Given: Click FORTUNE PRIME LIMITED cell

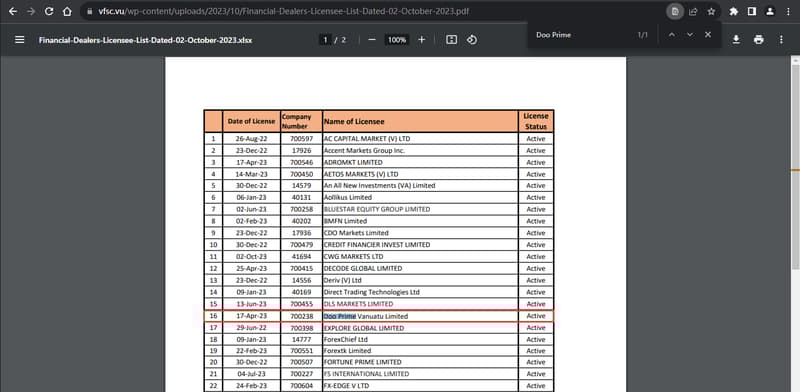Looking at the screenshot, I should point(420,362).
